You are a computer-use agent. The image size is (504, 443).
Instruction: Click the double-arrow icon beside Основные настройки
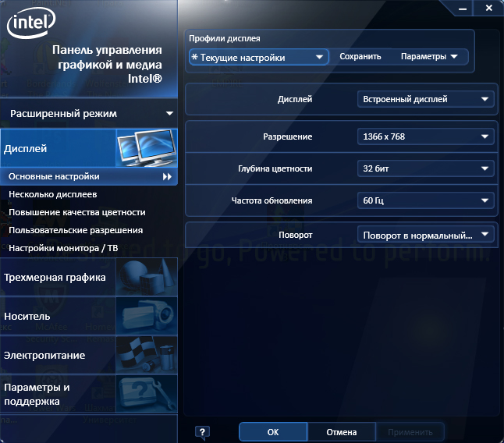167,176
